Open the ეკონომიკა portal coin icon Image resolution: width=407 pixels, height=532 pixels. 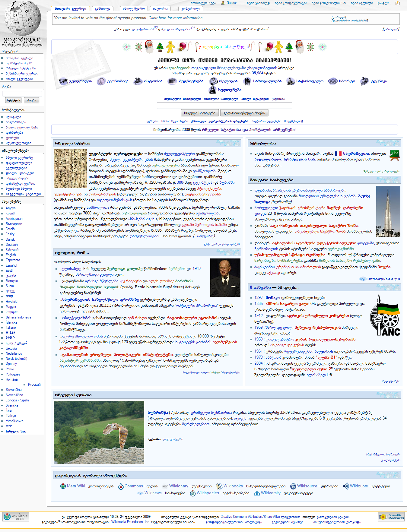tap(101, 81)
